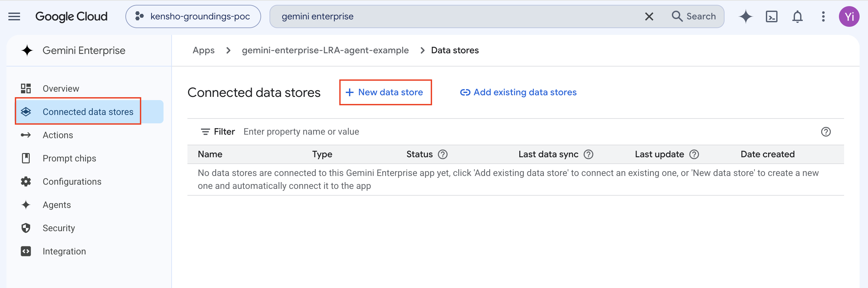Click Add existing data stores
Screen dimensions: 868x288
[518, 92]
